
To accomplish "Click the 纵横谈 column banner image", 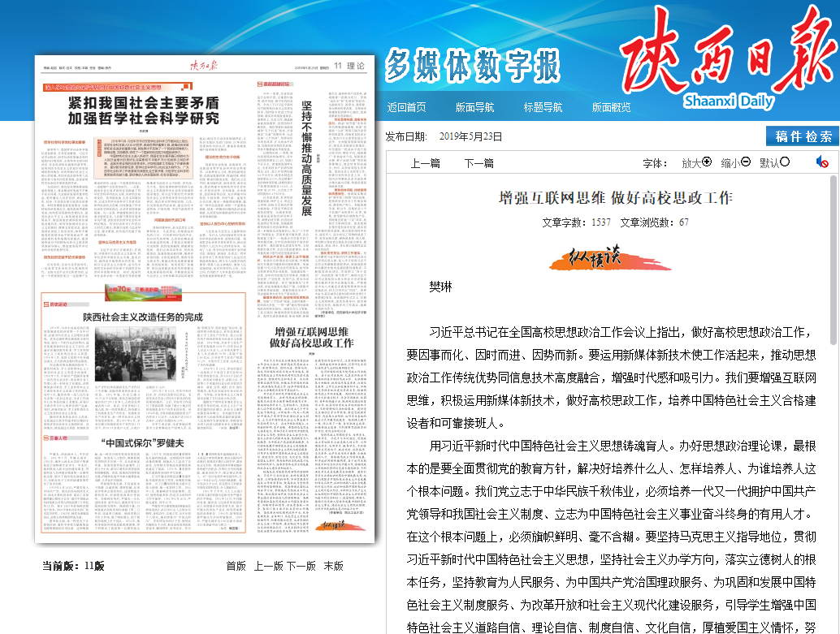I will [x=610, y=257].
